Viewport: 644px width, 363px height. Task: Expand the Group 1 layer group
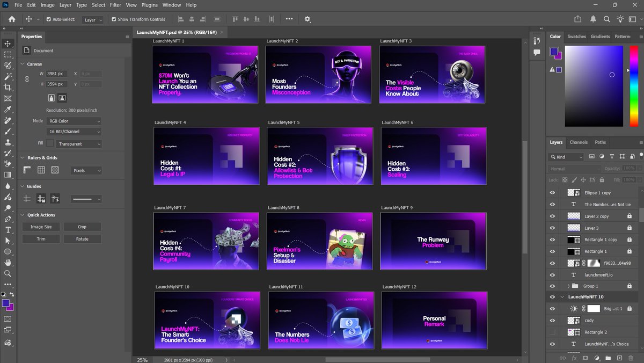pos(568,286)
